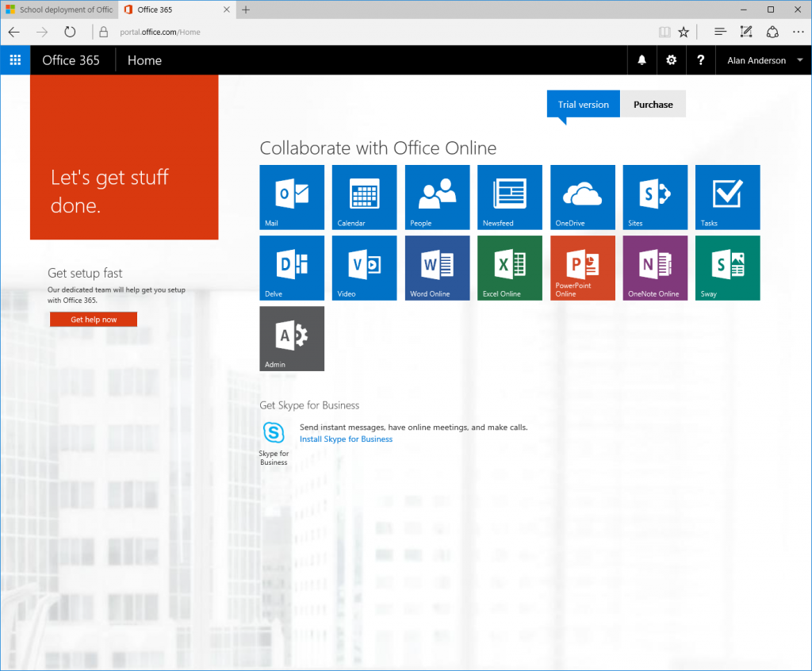Open the Admin tile
This screenshot has width=812, height=671.
(292, 339)
